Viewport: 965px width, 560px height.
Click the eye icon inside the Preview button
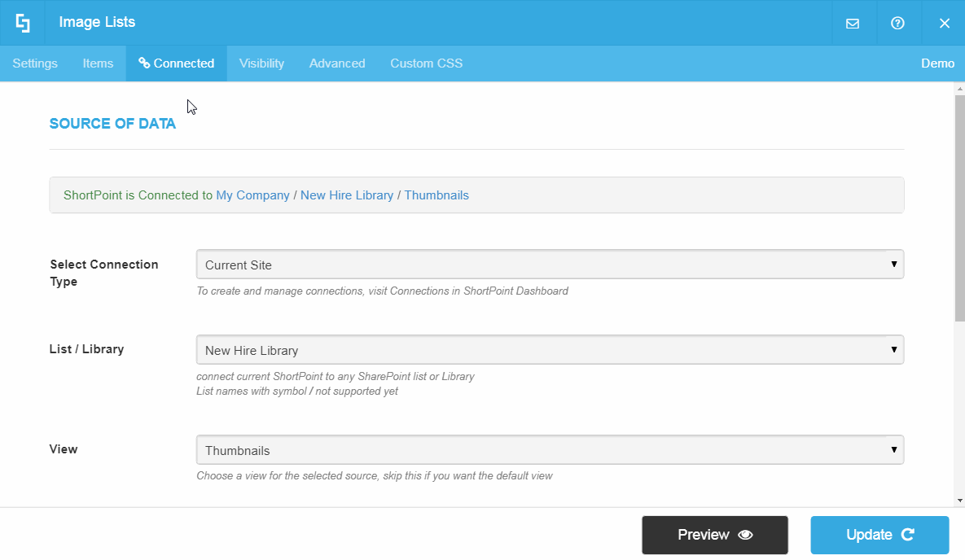(747, 535)
